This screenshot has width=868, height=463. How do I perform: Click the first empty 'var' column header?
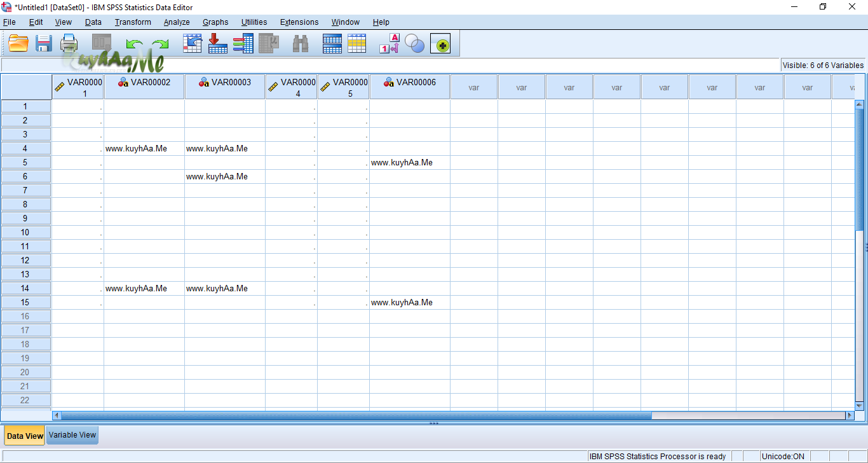click(x=474, y=87)
